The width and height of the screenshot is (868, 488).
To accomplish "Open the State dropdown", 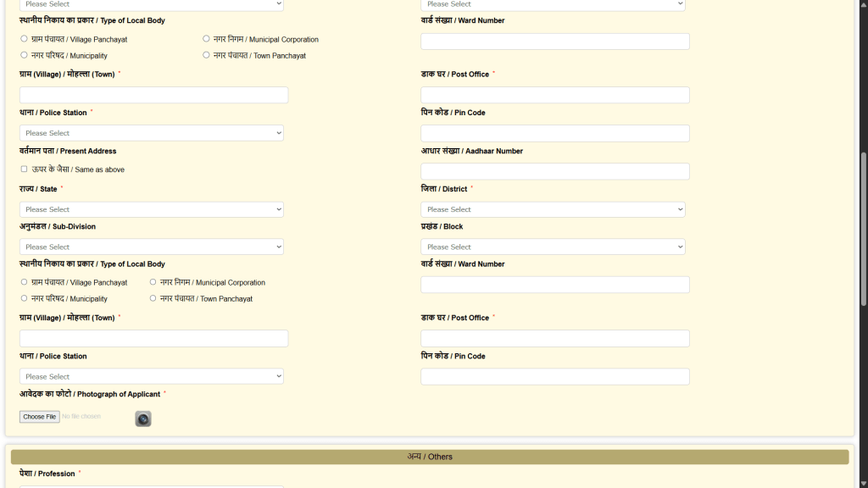I will (x=152, y=209).
